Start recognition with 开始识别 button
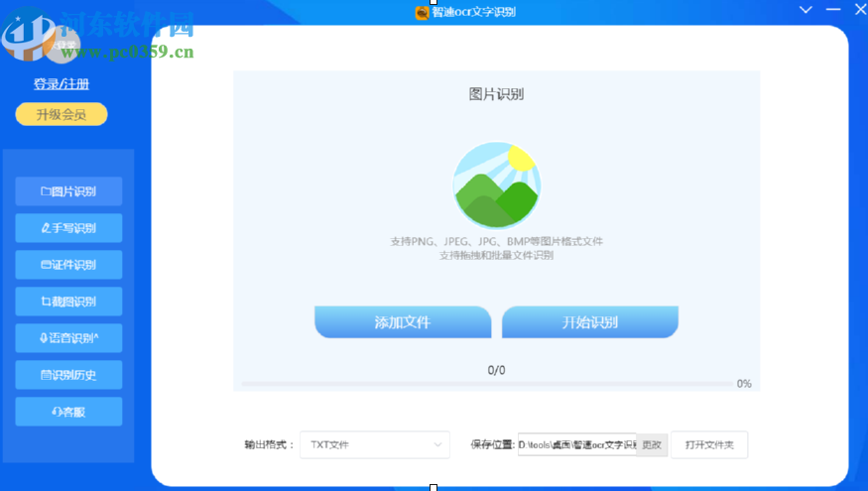868x491 pixels. click(x=590, y=322)
